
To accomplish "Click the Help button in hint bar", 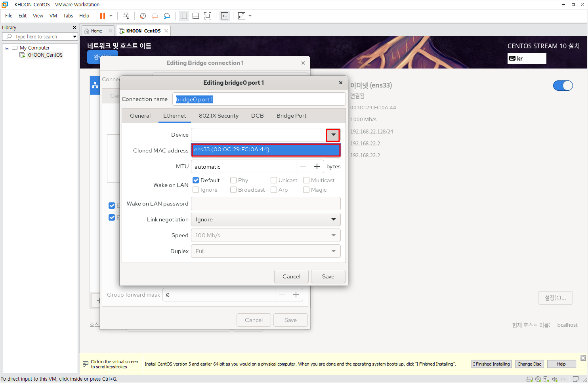I will (561, 364).
